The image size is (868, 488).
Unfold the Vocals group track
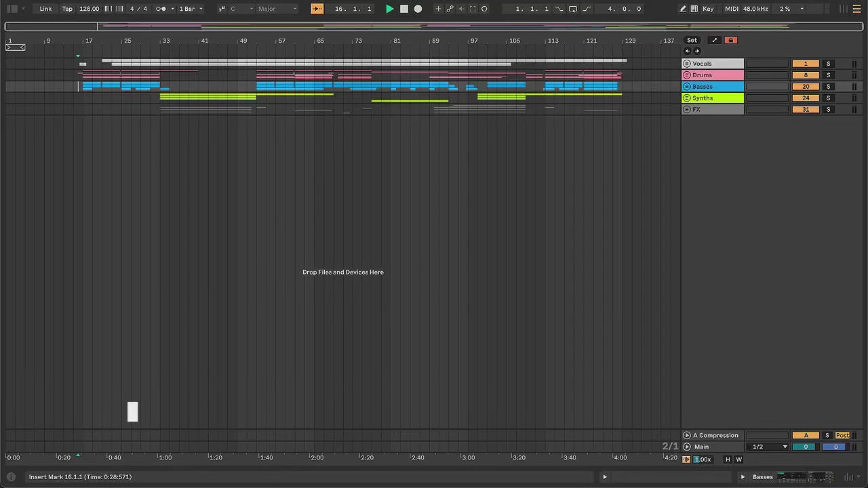pyautogui.click(x=686, y=64)
